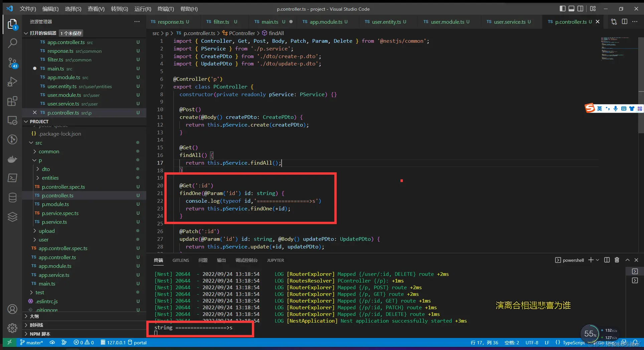This screenshot has height=350, width=644.
Task: Click the UTF-8 encoding in status bar
Action: (x=532, y=343)
